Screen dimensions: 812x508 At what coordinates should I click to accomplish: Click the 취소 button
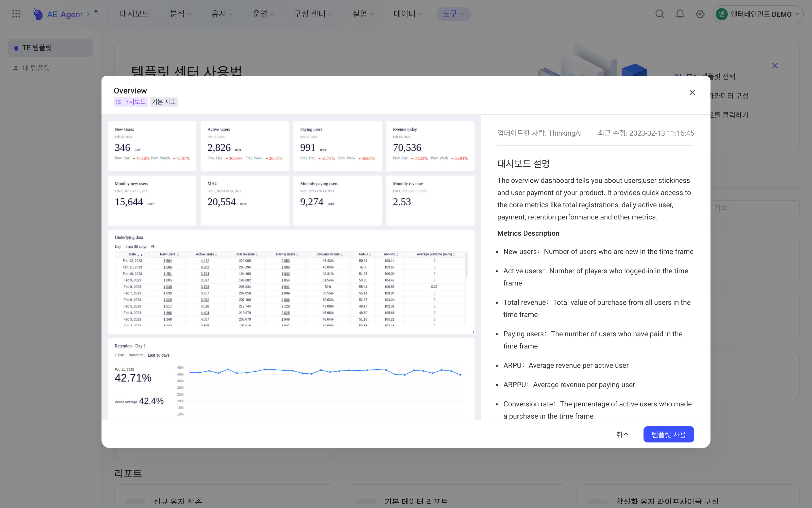pyautogui.click(x=622, y=434)
